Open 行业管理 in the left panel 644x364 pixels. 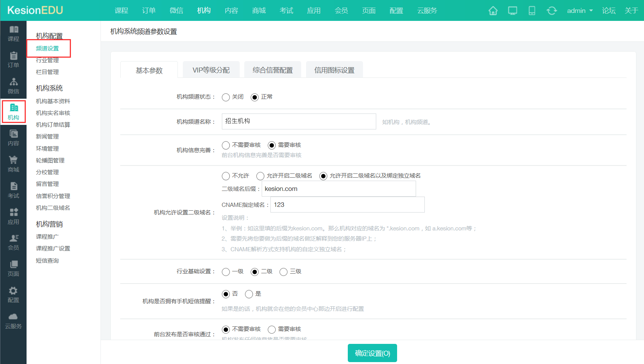(47, 60)
